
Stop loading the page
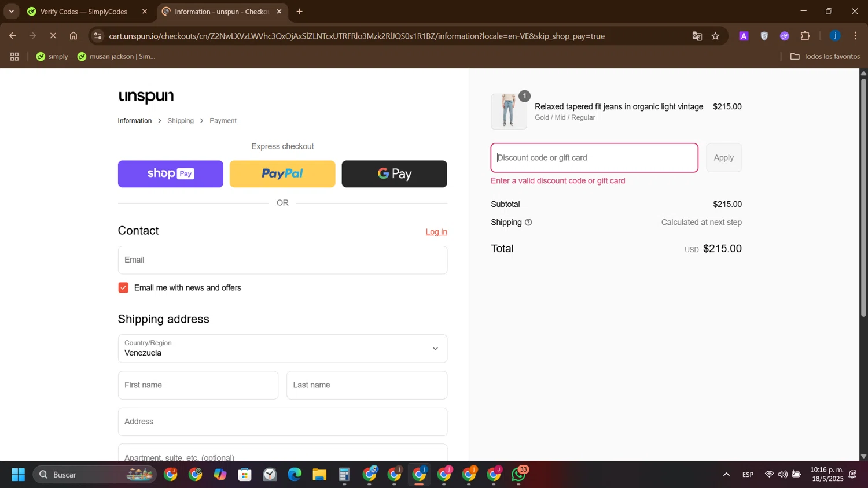coord(53,36)
